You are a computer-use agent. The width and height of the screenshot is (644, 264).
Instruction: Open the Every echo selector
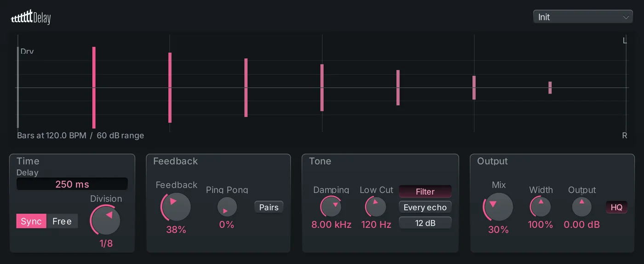(x=425, y=207)
